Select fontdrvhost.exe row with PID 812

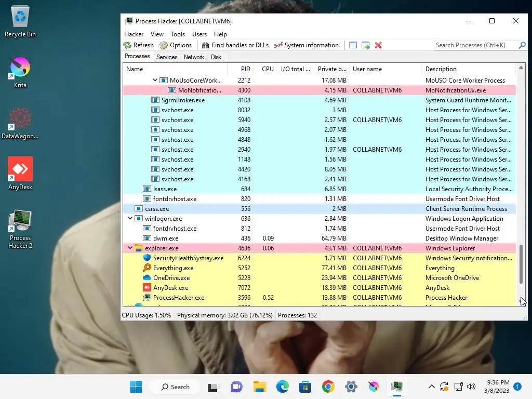click(x=320, y=229)
